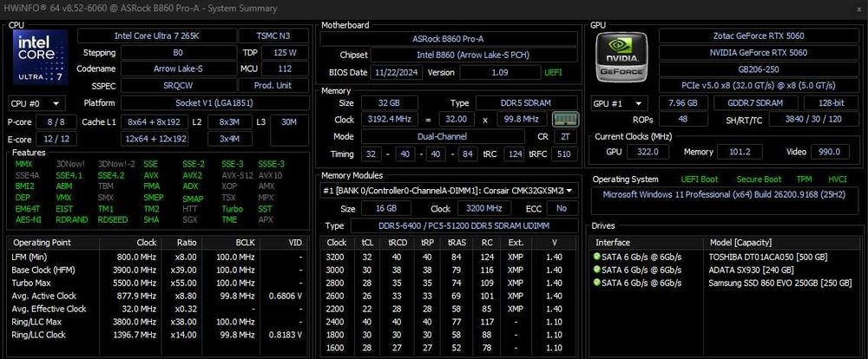Click the Intel Core Ultra 7 logo
This screenshot has width=868, height=359.
(40, 57)
